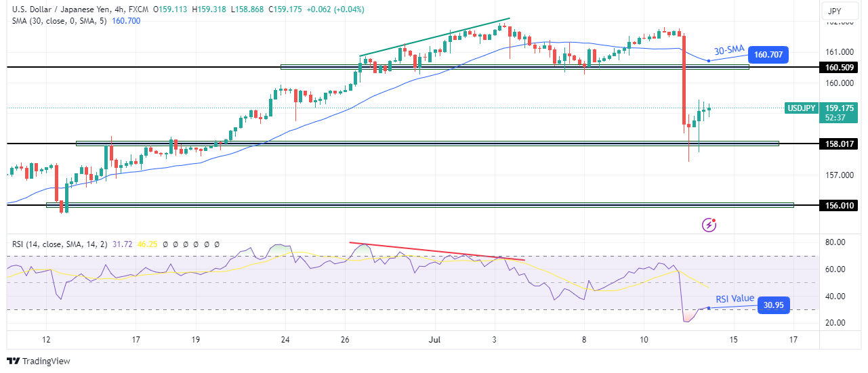Click the RSI (14, close, SMA, 14, 2) legend
The width and height of the screenshot is (868, 373).
[x=61, y=244]
